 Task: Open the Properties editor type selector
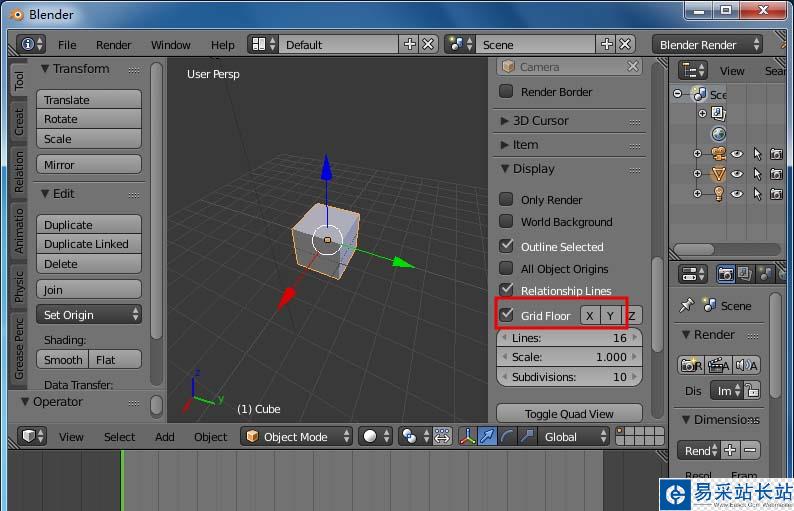point(693,274)
